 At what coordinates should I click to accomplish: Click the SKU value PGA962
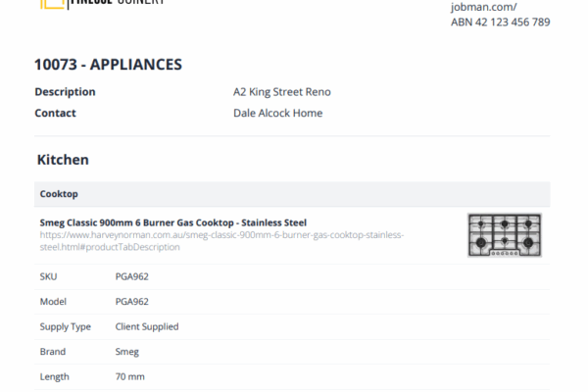click(x=132, y=276)
